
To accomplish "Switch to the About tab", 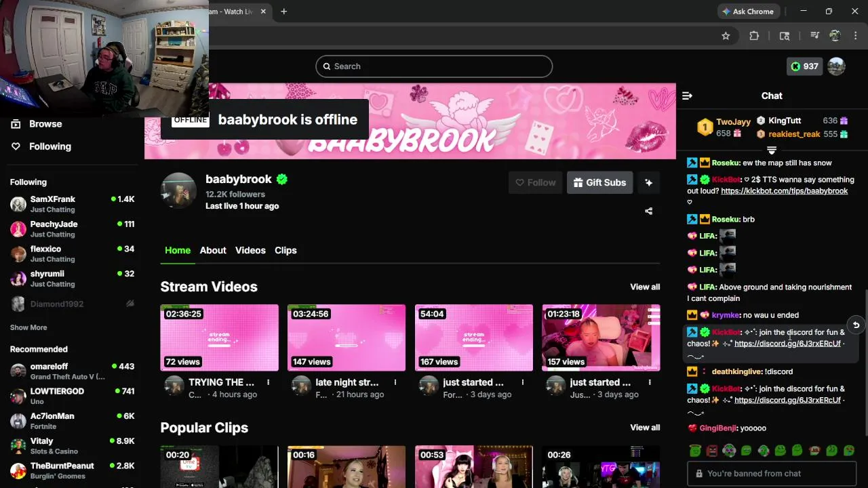I will [x=213, y=250].
